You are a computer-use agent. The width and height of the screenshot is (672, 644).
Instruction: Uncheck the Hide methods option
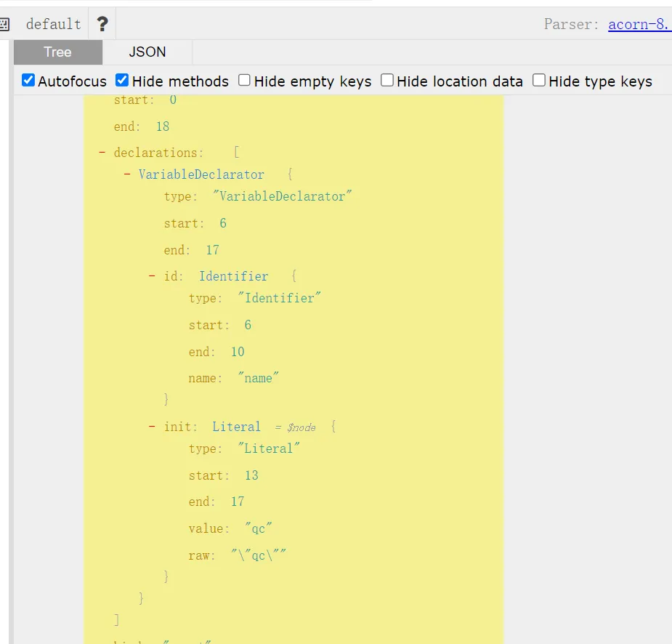click(x=122, y=81)
